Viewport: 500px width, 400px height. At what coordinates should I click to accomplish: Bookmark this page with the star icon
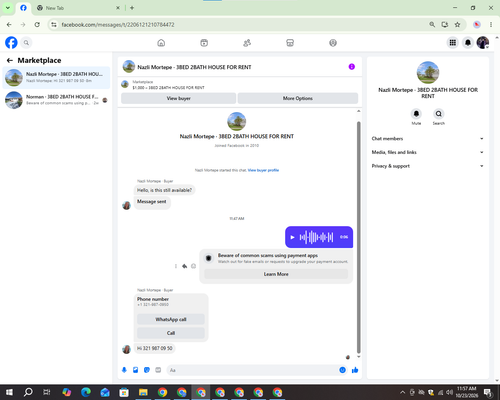coord(457,24)
